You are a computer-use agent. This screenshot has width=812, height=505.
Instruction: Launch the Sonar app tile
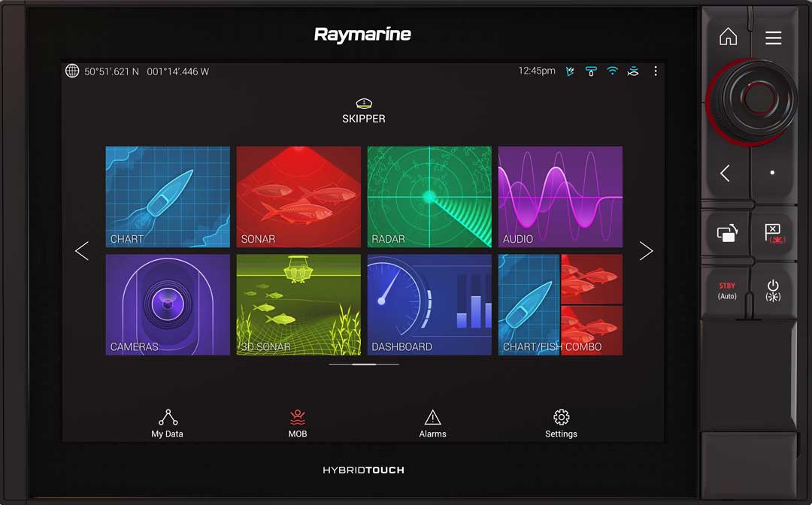click(x=298, y=197)
